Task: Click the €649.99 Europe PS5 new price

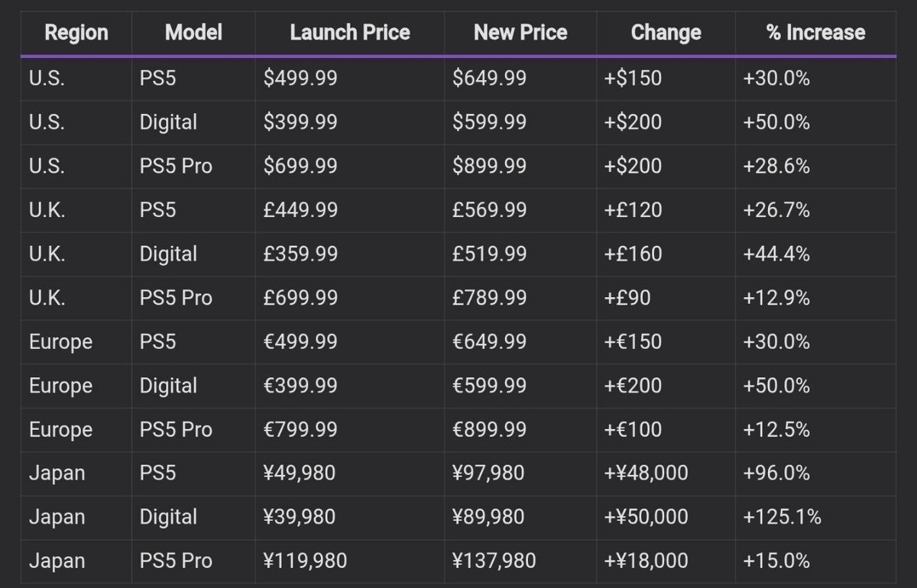Action: coord(489,341)
